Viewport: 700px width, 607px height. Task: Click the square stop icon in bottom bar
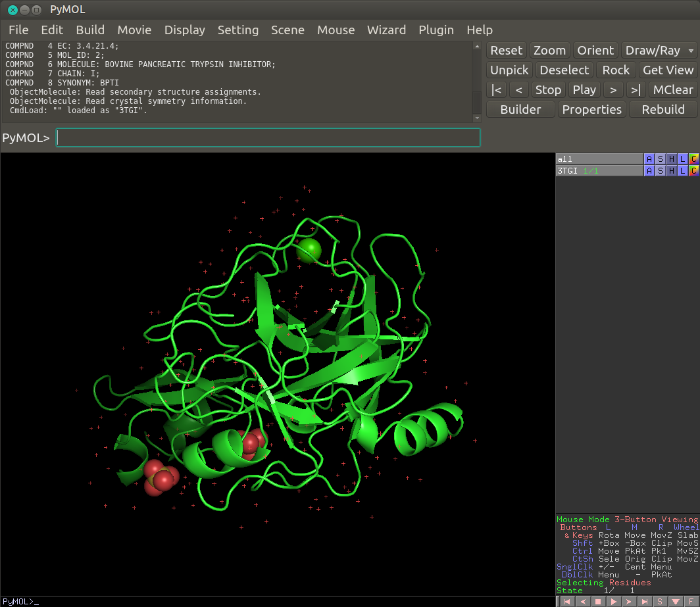[598, 602]
